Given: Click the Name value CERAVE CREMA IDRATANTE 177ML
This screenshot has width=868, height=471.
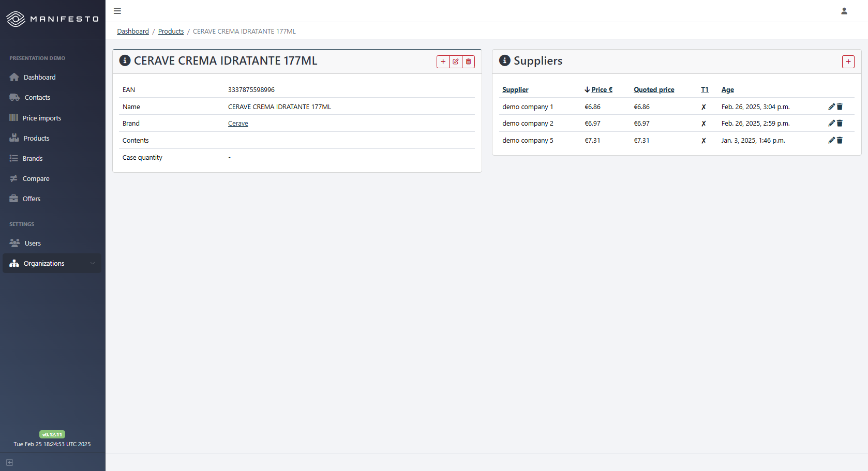Looking at the screenshot, I should tap(279, 107).
